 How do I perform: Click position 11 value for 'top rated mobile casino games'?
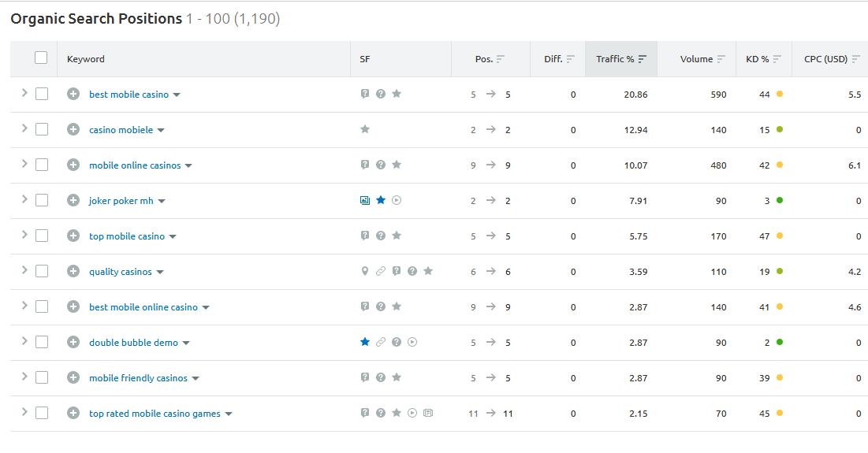point(508,414)
